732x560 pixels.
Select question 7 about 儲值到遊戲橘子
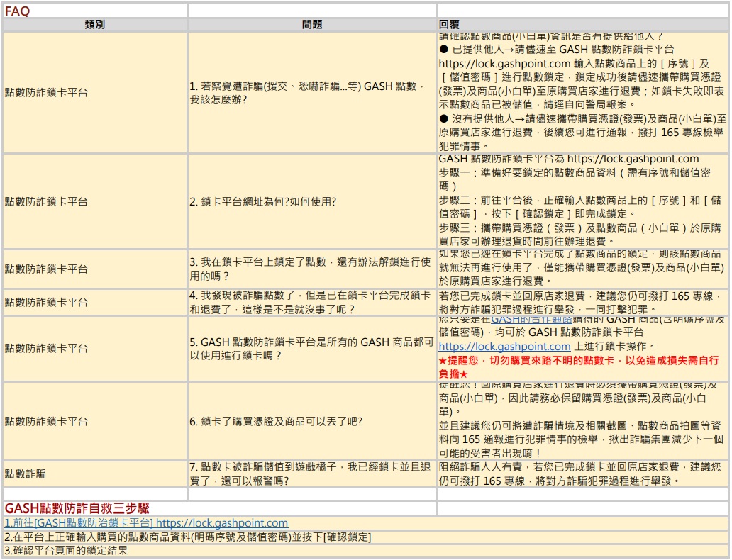(312, 474)
